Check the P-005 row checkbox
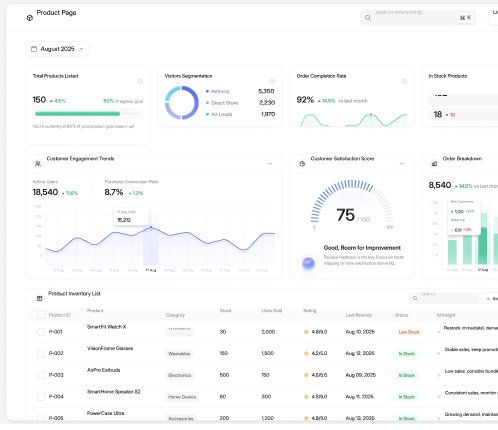This screenshot has height=430, width=498. coord(41,418)
